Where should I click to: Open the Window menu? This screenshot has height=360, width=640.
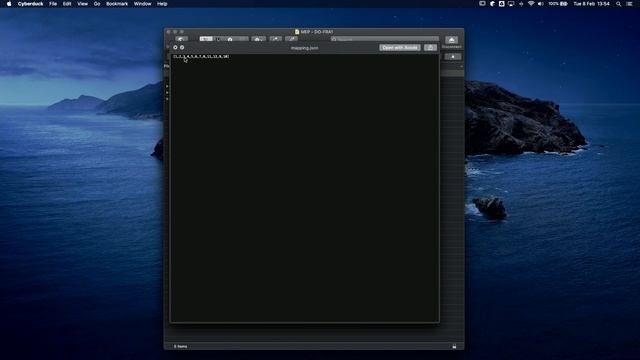[x=142, y=4]
